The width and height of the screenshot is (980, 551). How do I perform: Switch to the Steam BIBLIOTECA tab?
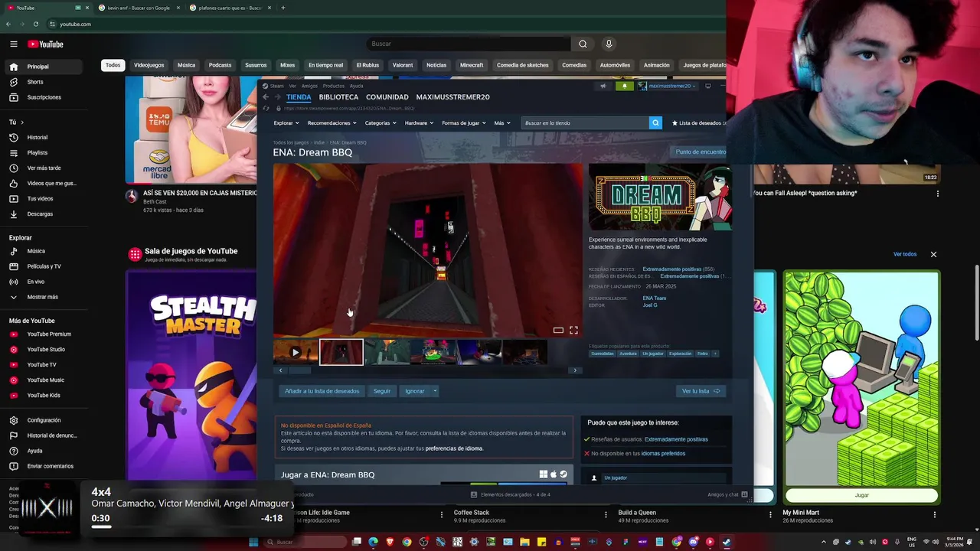[x=338, y=97]
